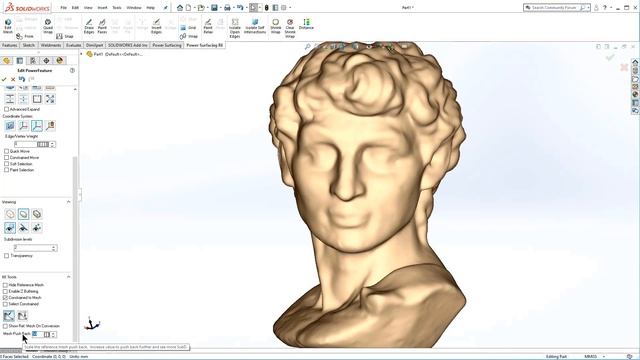Click Isolate Open Edges

tap(235, 28)
